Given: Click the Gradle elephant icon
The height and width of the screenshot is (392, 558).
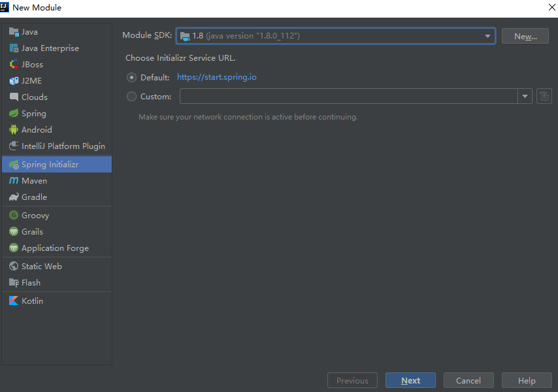Looking at the screenshot, I should pos(14,197).
